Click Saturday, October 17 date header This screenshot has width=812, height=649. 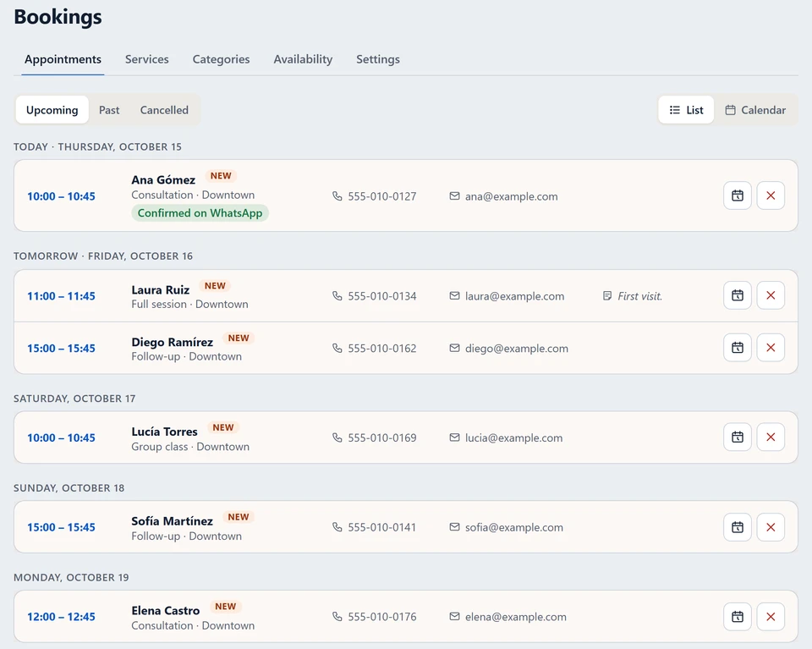pos(74,399)
